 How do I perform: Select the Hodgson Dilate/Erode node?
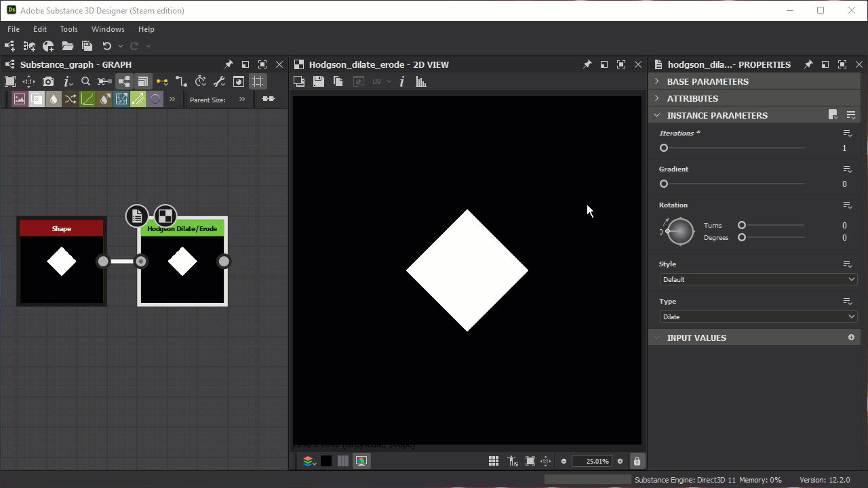pos(182,261)
